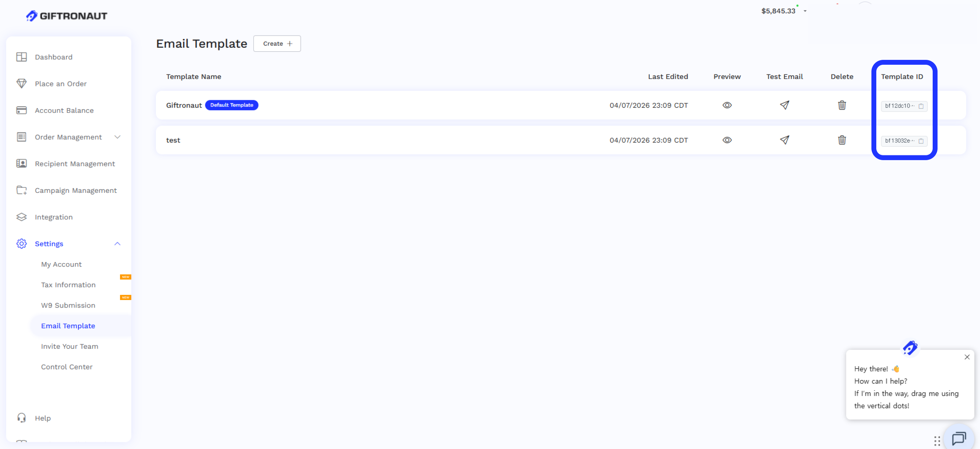Click the Create button
Image resolution: width=980 pixels, height=449 pixels.
[277, 44]
